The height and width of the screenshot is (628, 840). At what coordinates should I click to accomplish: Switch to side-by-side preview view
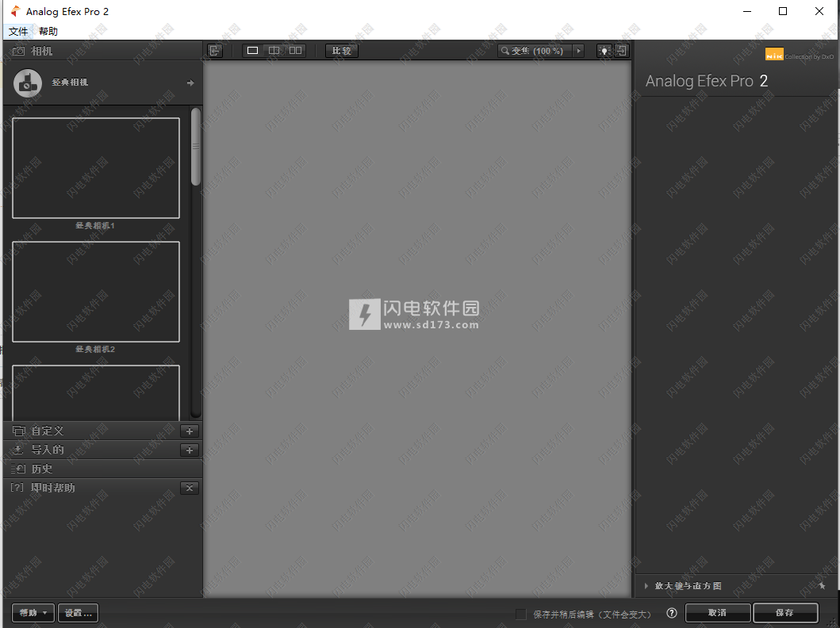[x=295, y=50]
